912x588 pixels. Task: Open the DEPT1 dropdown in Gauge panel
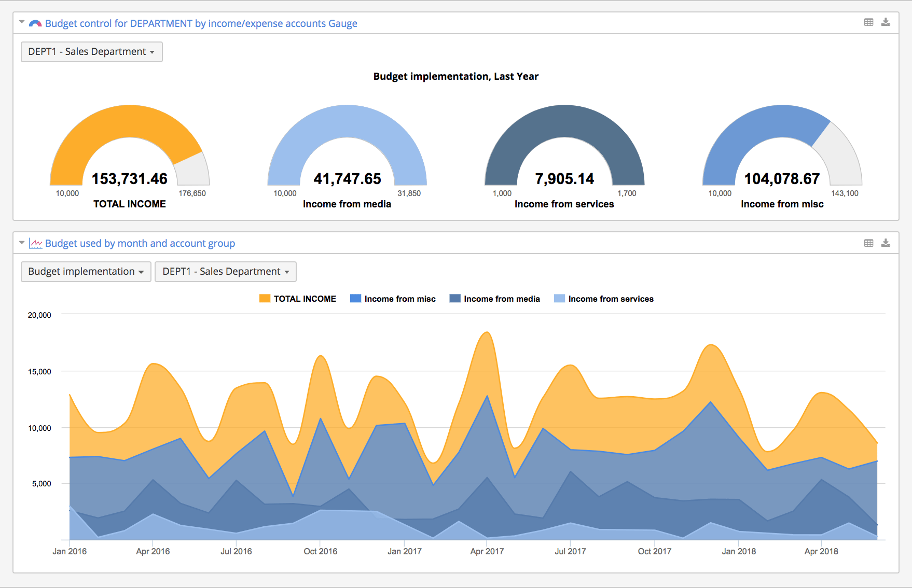[x=91, y=52]
